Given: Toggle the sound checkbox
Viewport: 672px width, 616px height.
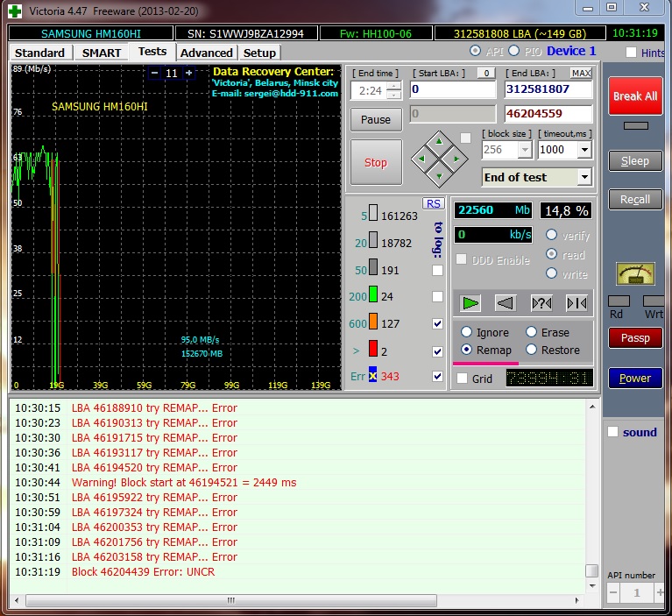Looking at the screenshot, I should (x=613, y=432).
